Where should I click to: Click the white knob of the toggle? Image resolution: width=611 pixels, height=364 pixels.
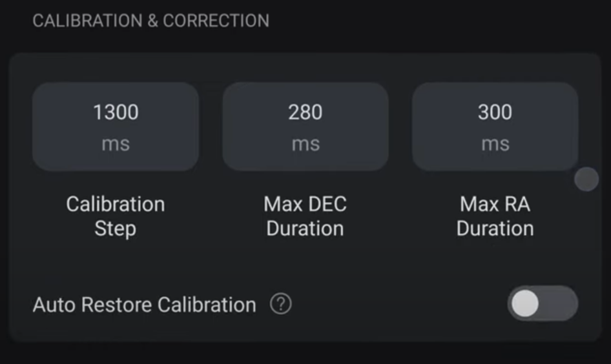click(525, 303)
